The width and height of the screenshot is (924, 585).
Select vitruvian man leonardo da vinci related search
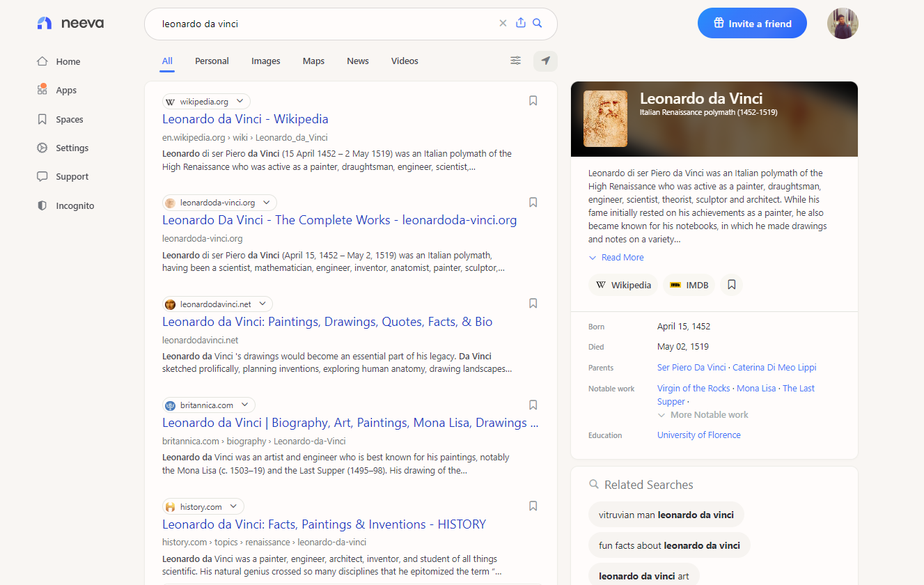(666, 515)
